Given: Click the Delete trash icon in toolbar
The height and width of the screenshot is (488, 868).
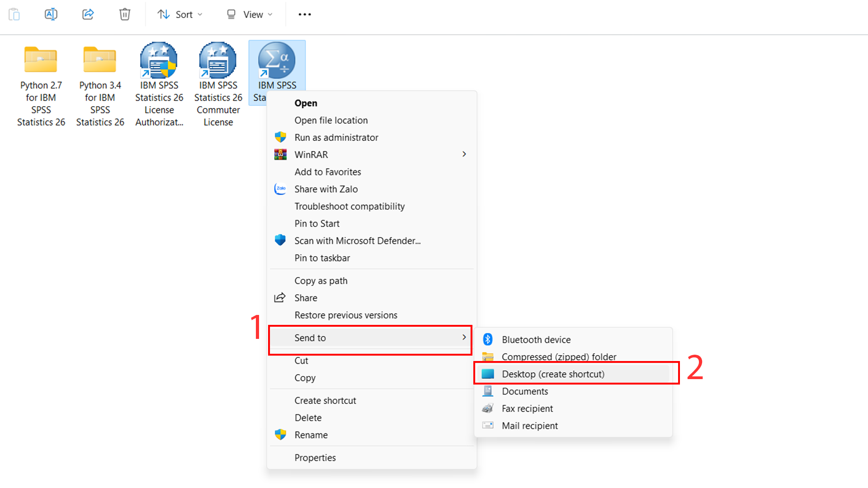Looking at the screenshot, I should pyautogui.click(x=125, y=14).
